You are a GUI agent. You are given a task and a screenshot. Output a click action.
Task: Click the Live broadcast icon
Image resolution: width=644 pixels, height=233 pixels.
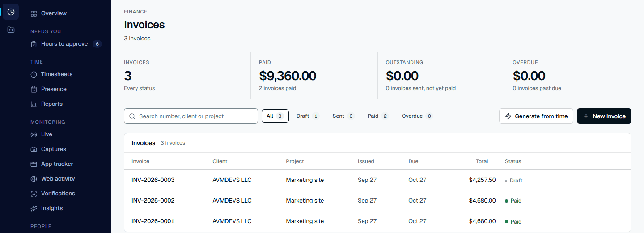34,134
